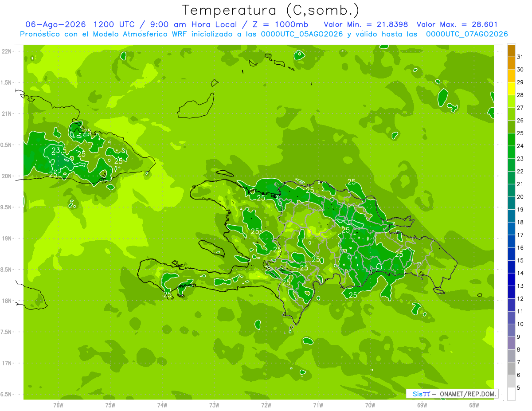Click the "Valor Max. = 28.601" value
Viewport: 532px width, 411px height.
(457, 24)
